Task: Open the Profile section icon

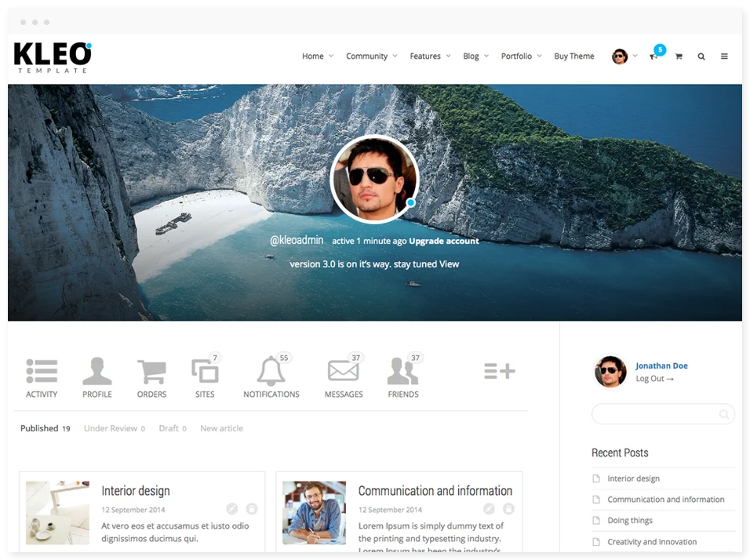Action: coord(97,371)
